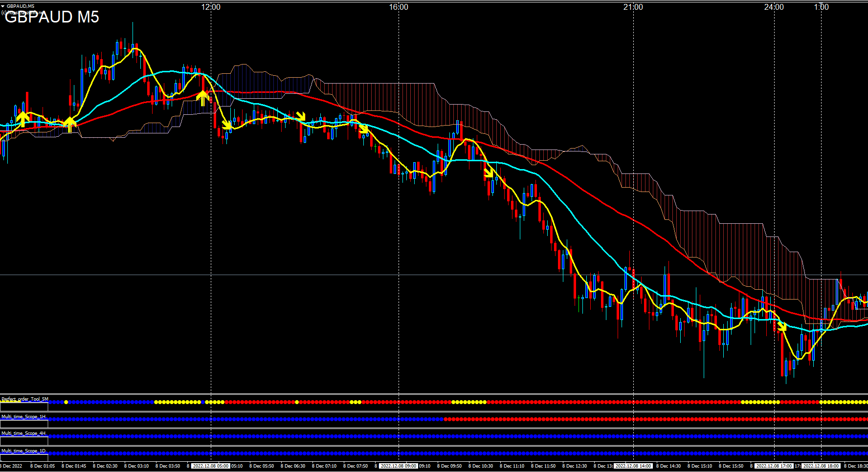Viewport: 868px width, 472px height.
Task: Click the 2022.12.08 18:00 time axis marker
Action: coord(821,466)
